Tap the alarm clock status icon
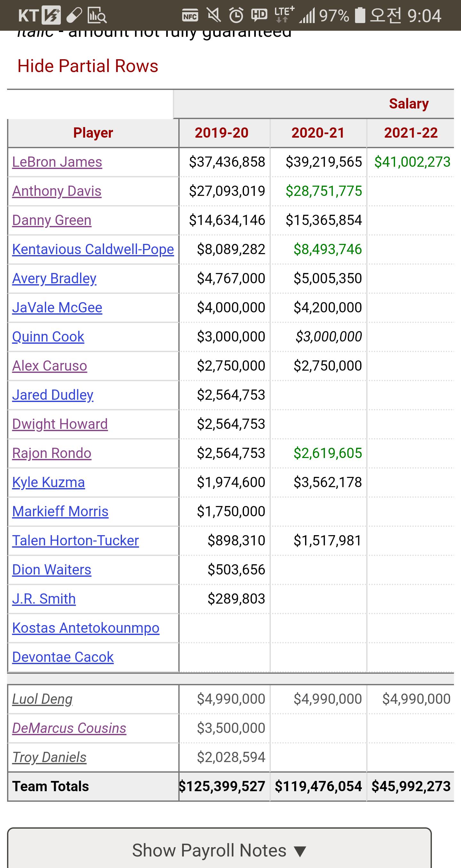Viewport: 461px width, 868px height. pyautogui.click(x=236, y=15)
